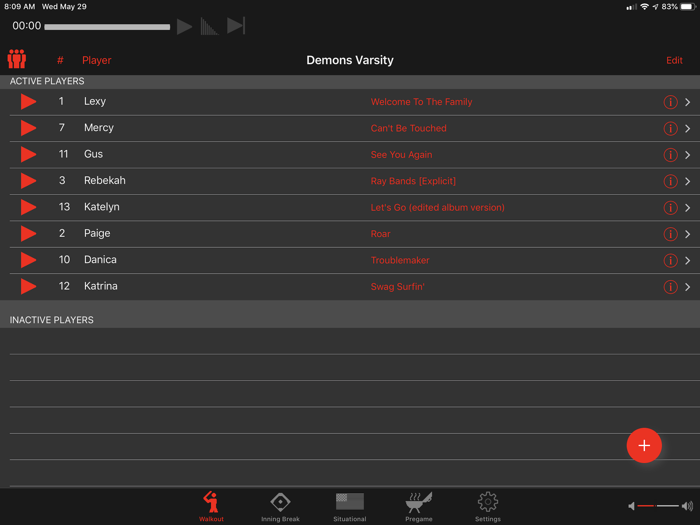Select player name Danica
Screen dimensions: 700x525
[100, 259]
